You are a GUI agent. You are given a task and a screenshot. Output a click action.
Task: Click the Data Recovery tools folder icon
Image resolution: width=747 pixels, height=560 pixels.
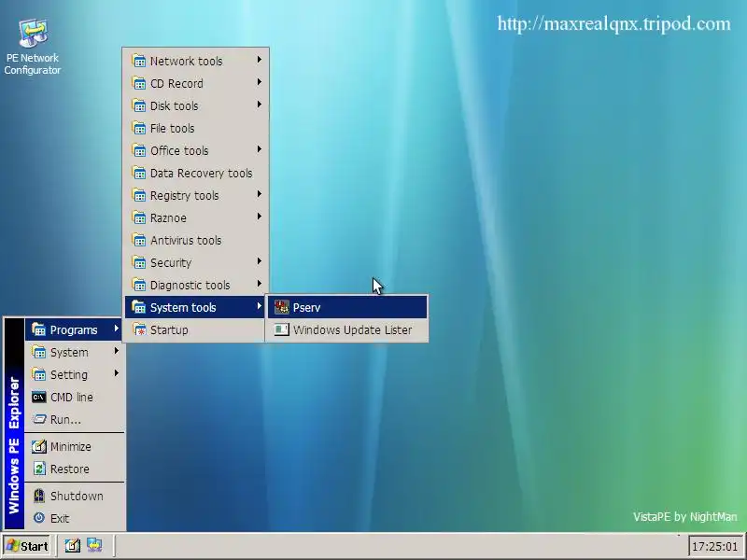coord(138,173)
